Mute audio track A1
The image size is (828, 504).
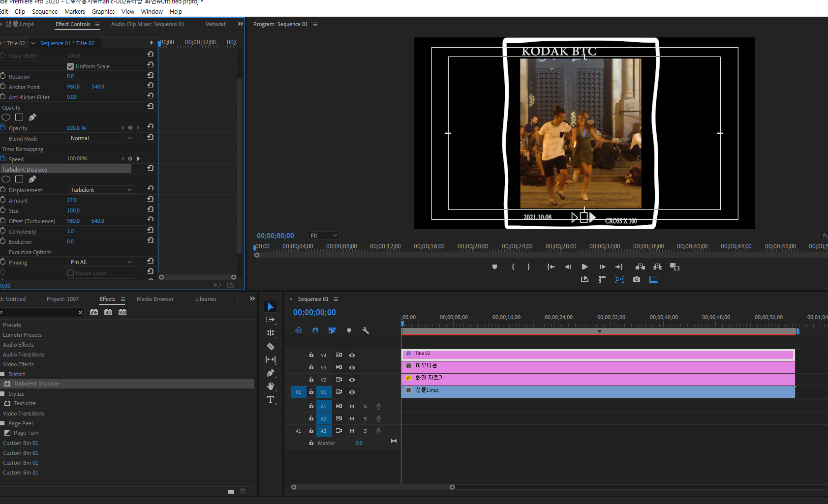pyautogui.click(x=352, y=406)
